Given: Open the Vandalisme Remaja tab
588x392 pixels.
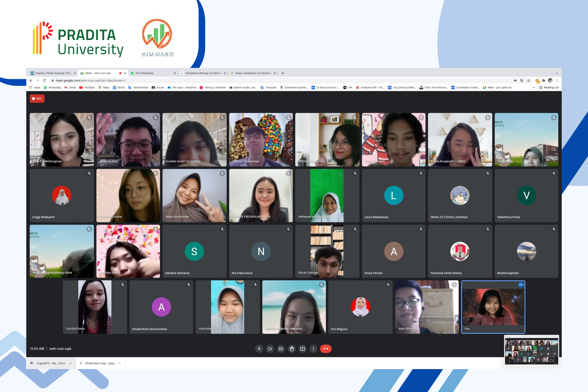Looking at the screenshot, I should click(202, 73).
